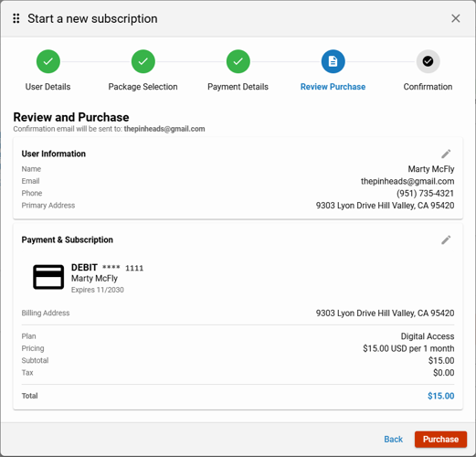
Task: Click the Tax field label
Action: pos(27,373)
